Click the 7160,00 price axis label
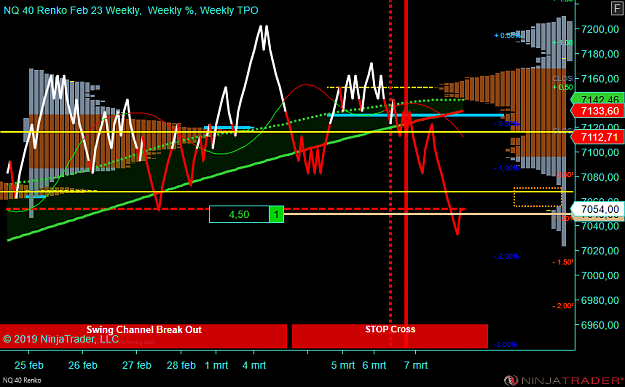This screenshot has width=625, height=387. coord(600,79)
